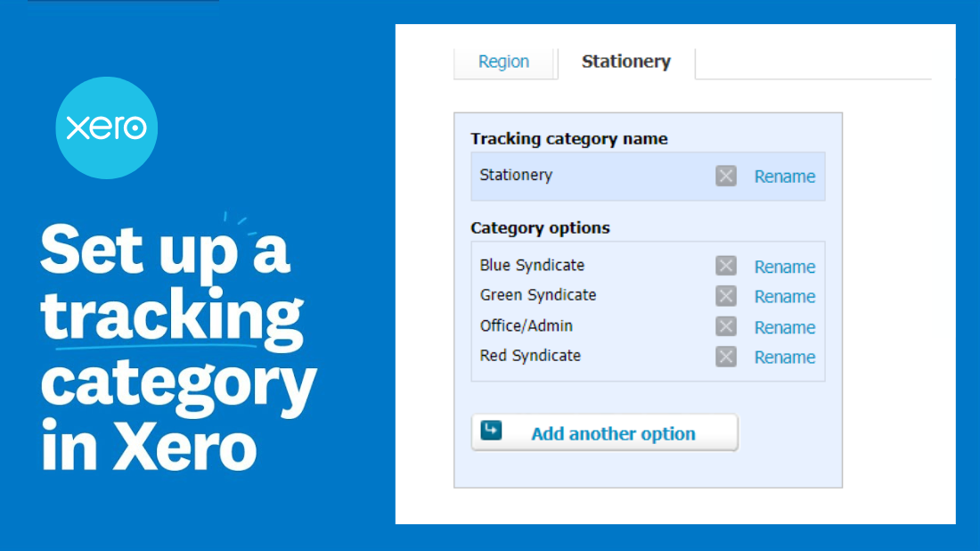Delete the Office/Admin option using the X icon
Screen dimensions: 980x551
point(725,325)
